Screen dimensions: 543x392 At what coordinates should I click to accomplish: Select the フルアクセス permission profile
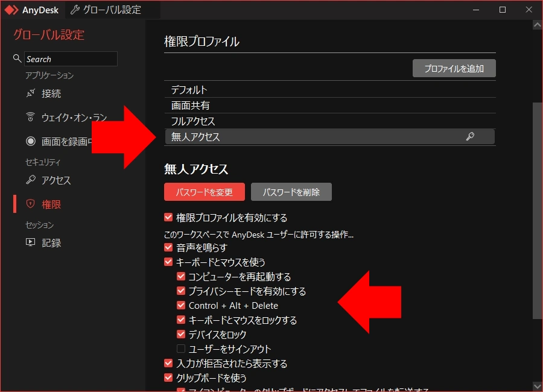[193, 121]
